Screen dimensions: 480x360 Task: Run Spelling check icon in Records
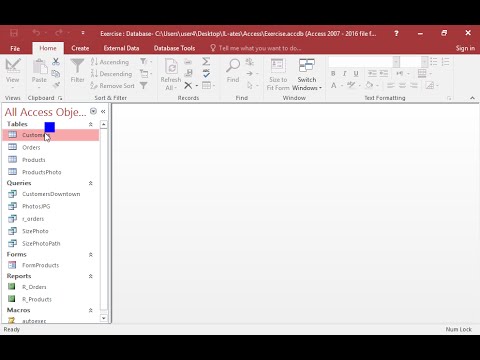[x=206, y=73]
